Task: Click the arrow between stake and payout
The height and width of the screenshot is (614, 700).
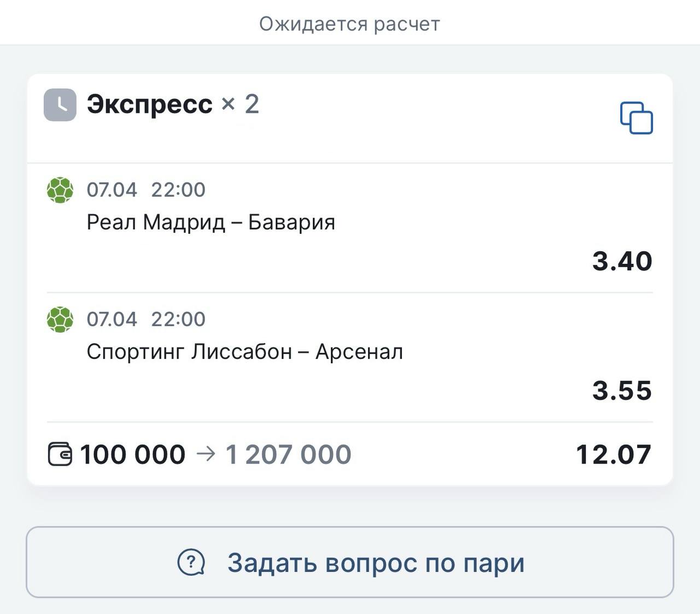Action: point(206,454)
